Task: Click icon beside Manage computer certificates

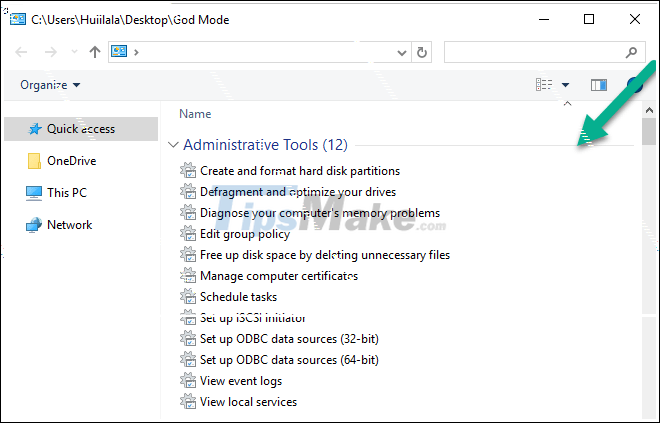Action: (188, 276)
